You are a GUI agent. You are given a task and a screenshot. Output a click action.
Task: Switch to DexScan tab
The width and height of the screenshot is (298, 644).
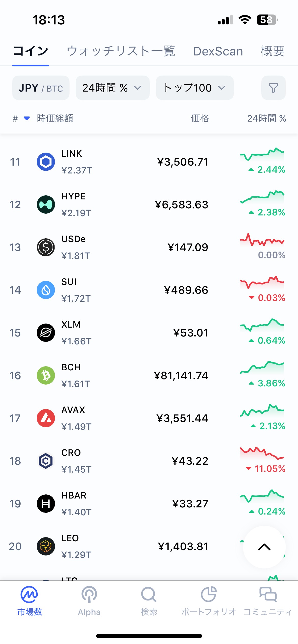pyautogui.click(x=218, y=51)
